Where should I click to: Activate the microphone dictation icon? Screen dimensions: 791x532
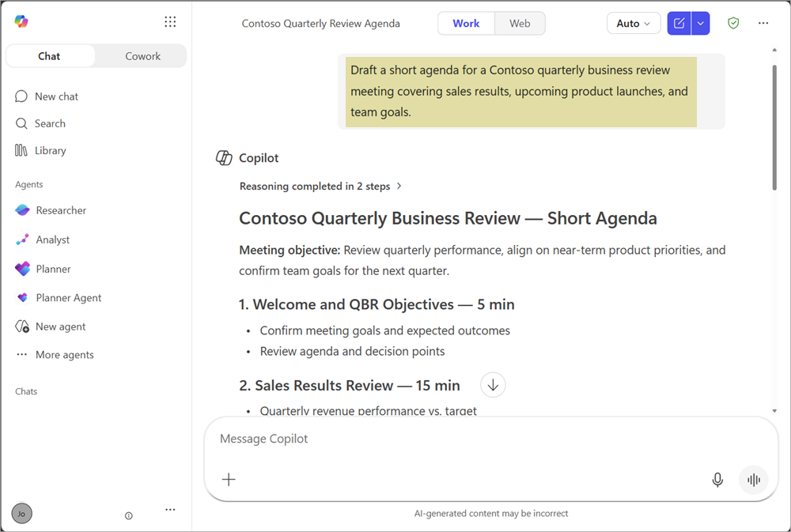(717, 480)
